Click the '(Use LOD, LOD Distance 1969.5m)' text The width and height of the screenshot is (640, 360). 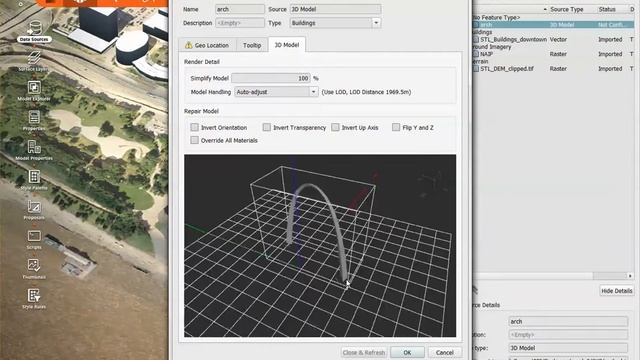(x=366, y=92)
